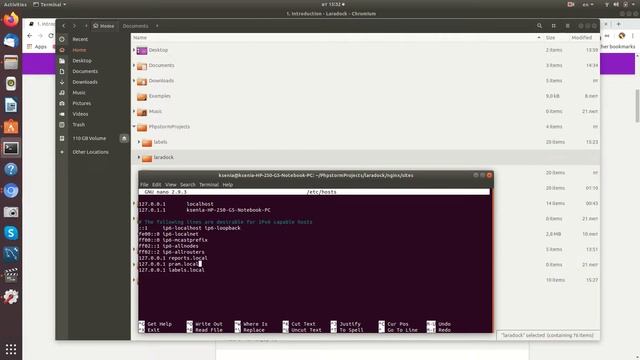Click the Home path bar button

point(104,26)
